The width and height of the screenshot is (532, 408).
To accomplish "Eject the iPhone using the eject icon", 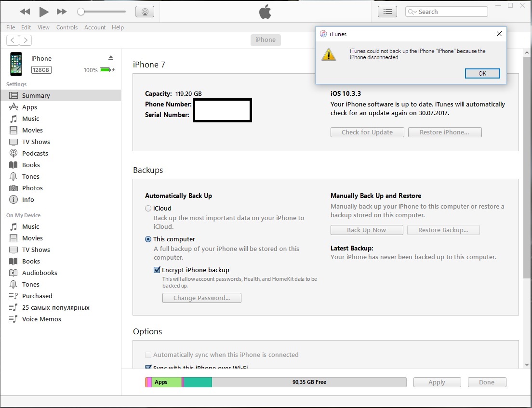I will click(x=111, y=58).
